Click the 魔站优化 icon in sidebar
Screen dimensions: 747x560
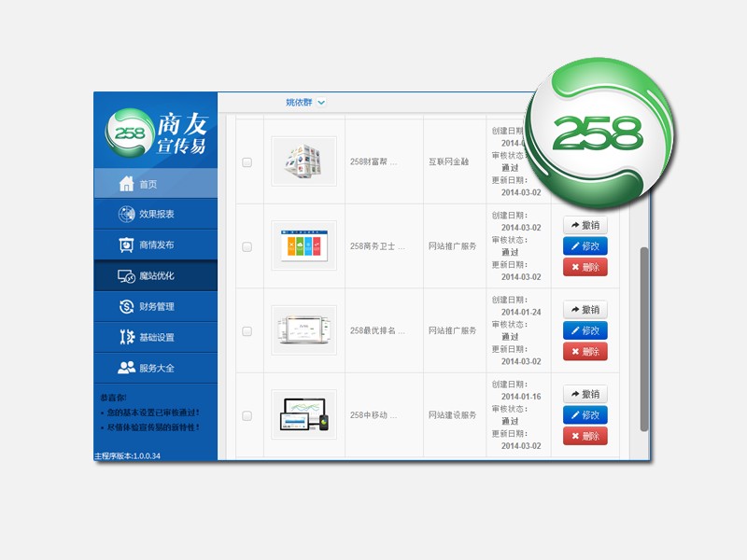(127, 276)
